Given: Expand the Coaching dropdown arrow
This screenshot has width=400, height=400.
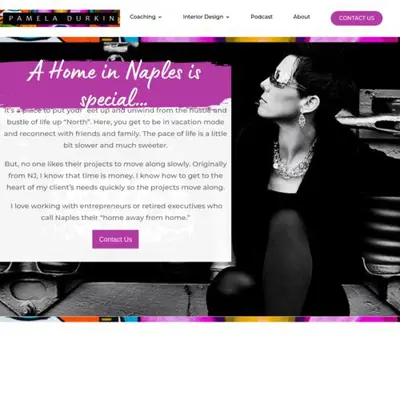Looking at the screenshot, I should (160, 17).
